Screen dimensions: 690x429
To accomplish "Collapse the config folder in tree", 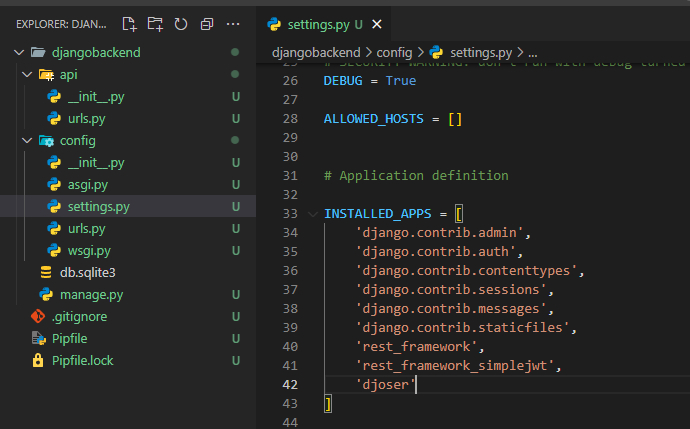I will (28, 140).
